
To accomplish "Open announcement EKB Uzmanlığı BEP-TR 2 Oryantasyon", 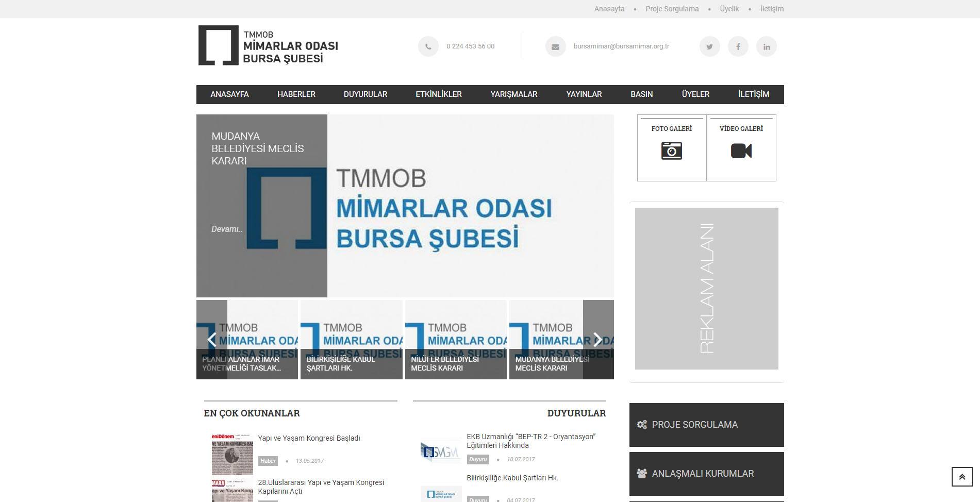I will point(531,441).
